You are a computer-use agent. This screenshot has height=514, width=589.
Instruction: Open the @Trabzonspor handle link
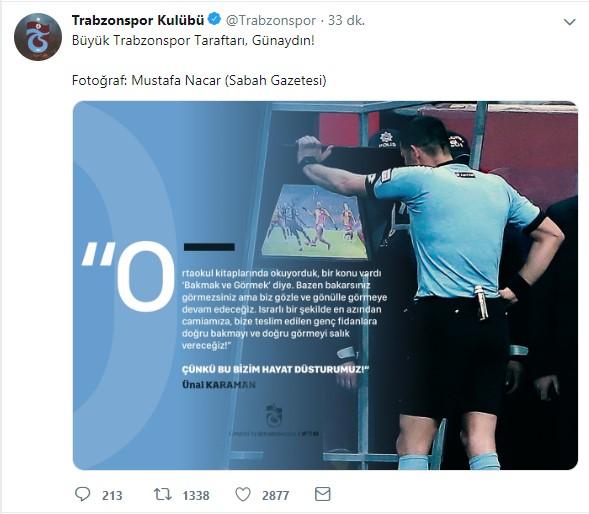pyautogui.click(x=270, y=21)
